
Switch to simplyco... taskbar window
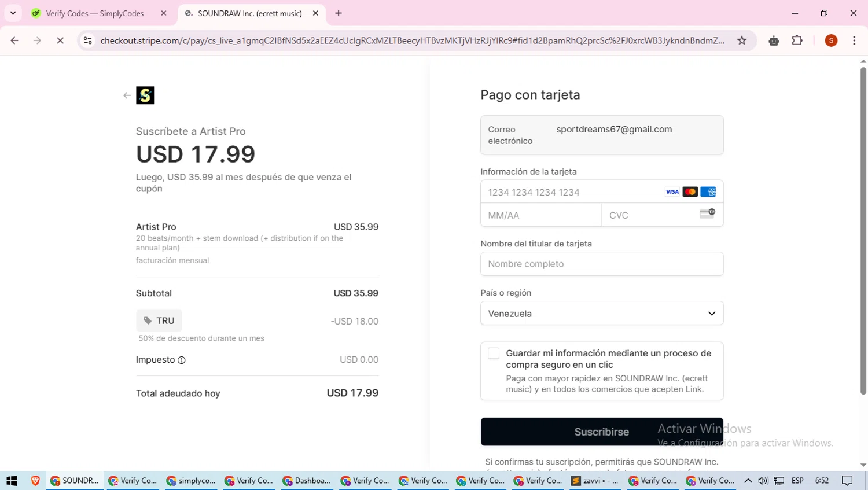point(191,481)
